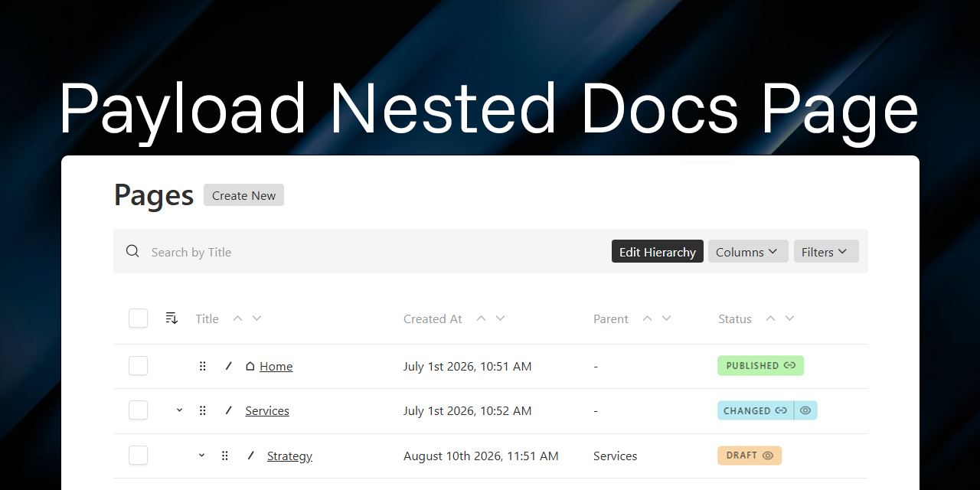Click the date August 10th 2026, 11:51 AM
This screenshot has width=980, height=490.
pyautogui.click(x=481, y=456)
